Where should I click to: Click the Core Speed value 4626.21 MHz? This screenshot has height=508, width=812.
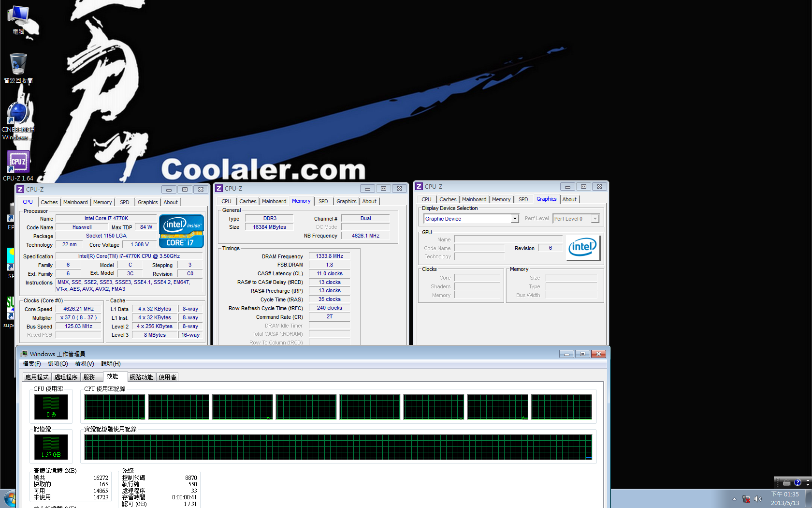point(78,309)
